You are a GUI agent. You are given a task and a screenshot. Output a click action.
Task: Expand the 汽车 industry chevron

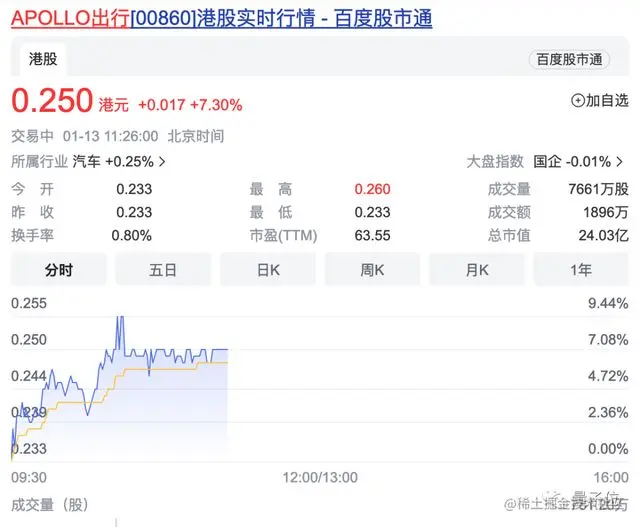(162, 162)
